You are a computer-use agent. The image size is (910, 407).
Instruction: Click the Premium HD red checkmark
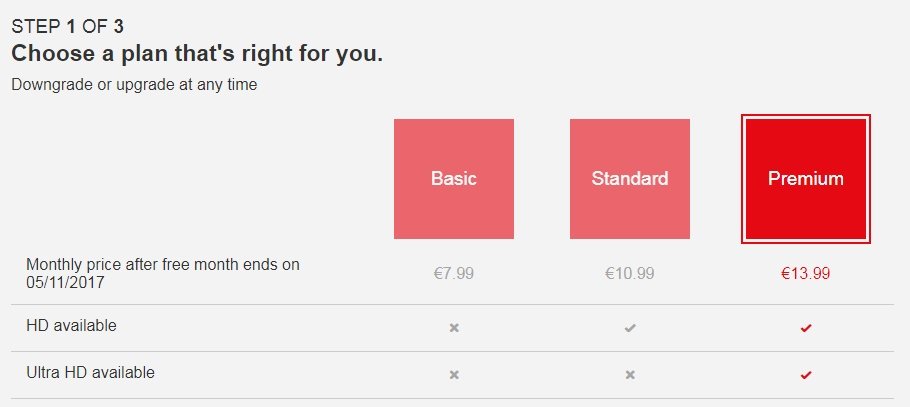[x=806, y=328]
